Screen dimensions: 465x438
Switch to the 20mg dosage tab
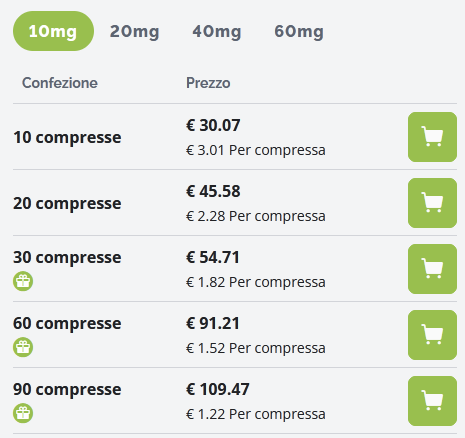pyautogui.click(x=135, y=31)
